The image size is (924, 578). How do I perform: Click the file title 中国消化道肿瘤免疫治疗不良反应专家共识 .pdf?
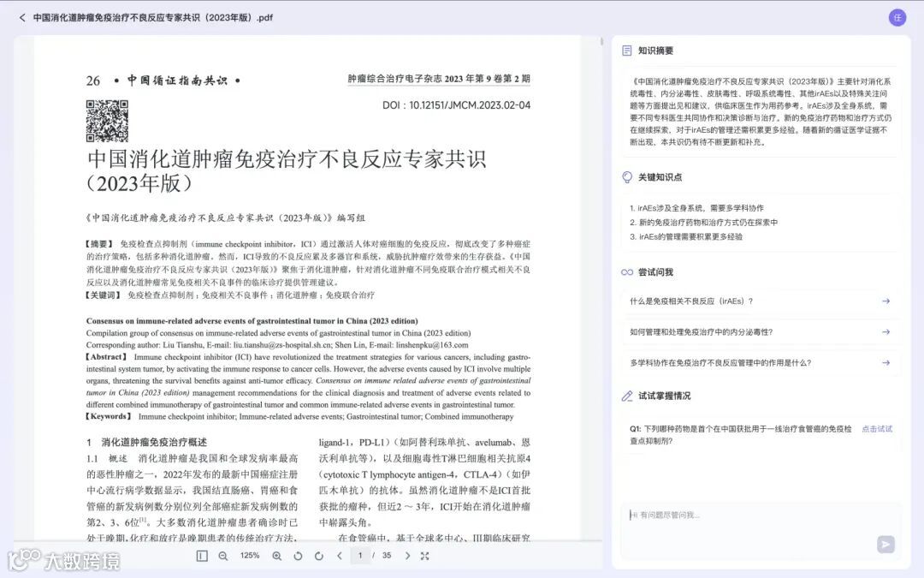[x=152, y=18]
